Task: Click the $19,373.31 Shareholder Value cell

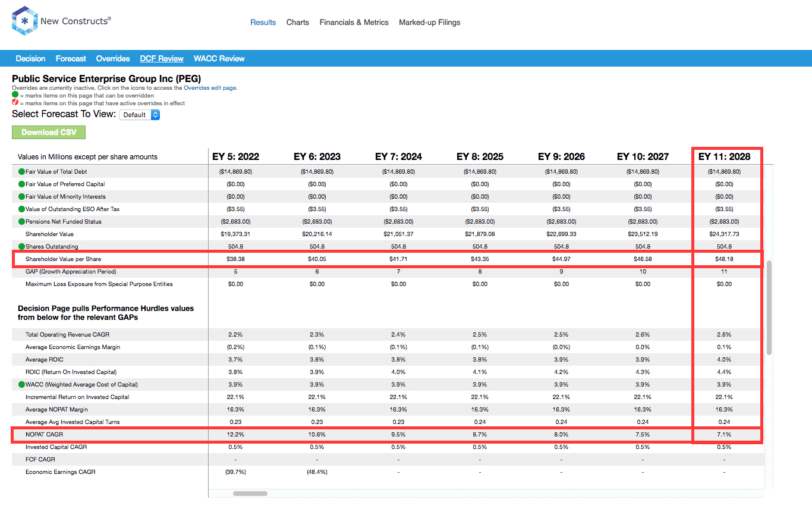Action: pos(236,234)
